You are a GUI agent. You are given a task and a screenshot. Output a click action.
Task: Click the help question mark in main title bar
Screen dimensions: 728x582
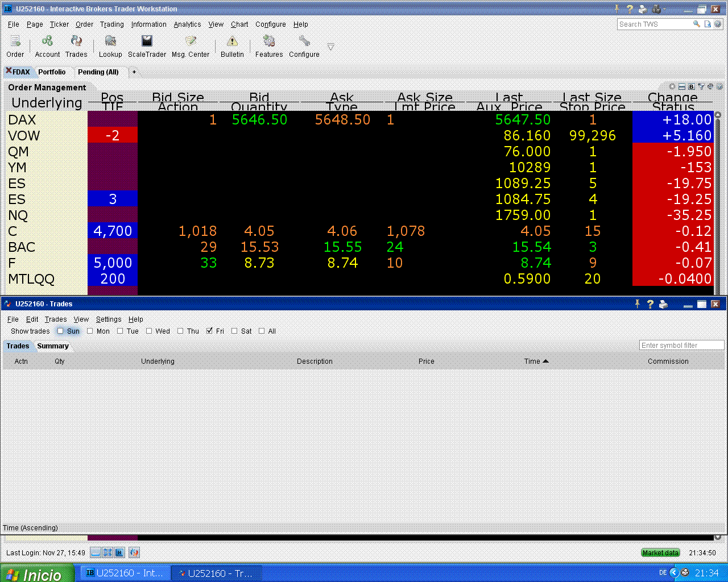(630, 9)
